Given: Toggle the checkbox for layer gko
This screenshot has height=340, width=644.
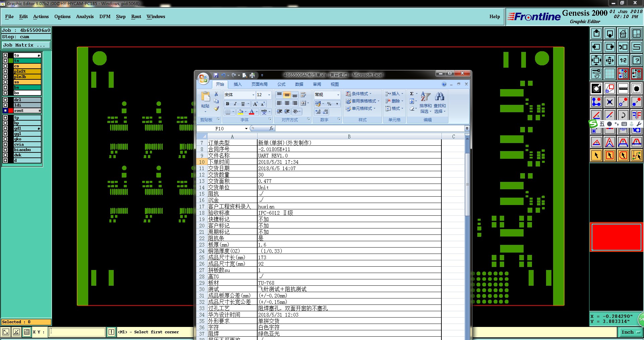Looking at the screenshot, I should (x=5, y=139).
